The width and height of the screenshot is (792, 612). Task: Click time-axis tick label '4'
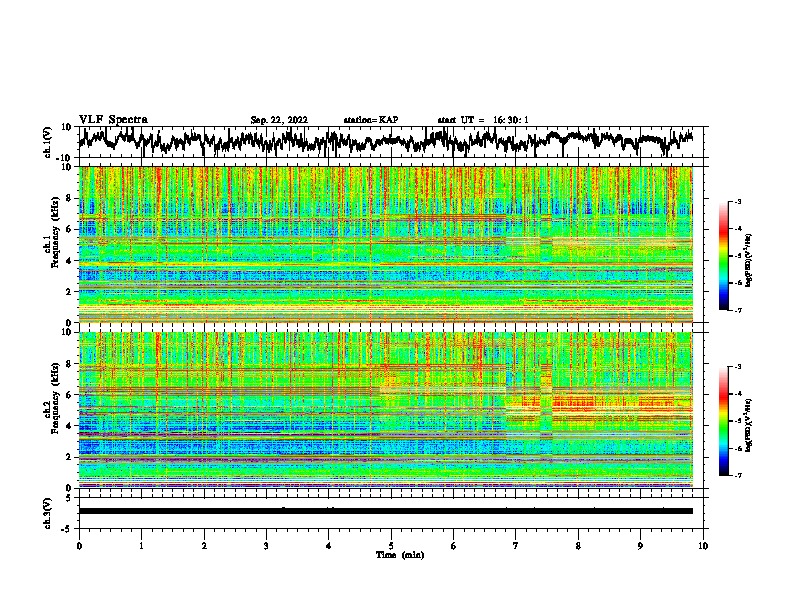[x=328, y=546]
